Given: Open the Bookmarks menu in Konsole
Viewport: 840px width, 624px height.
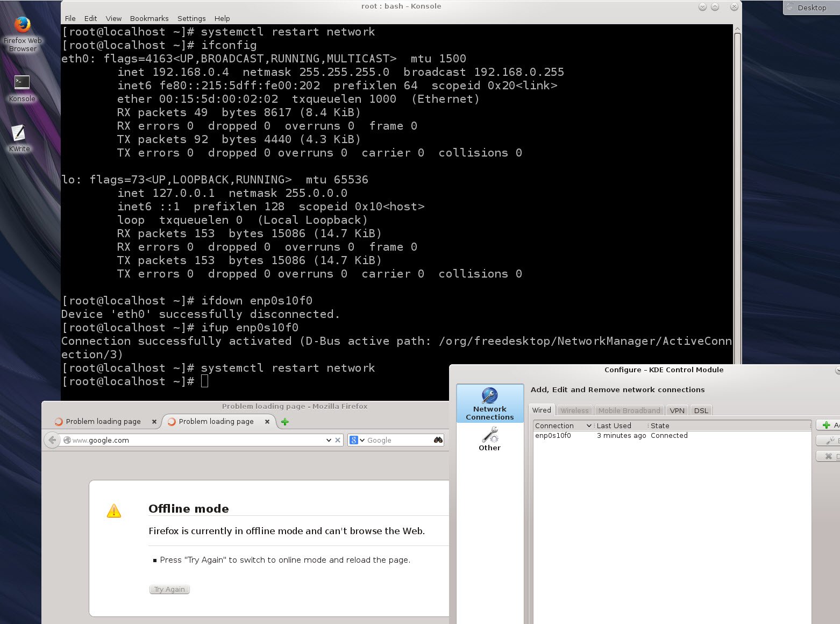Looking at the screenshot, I should click(149, 18).
